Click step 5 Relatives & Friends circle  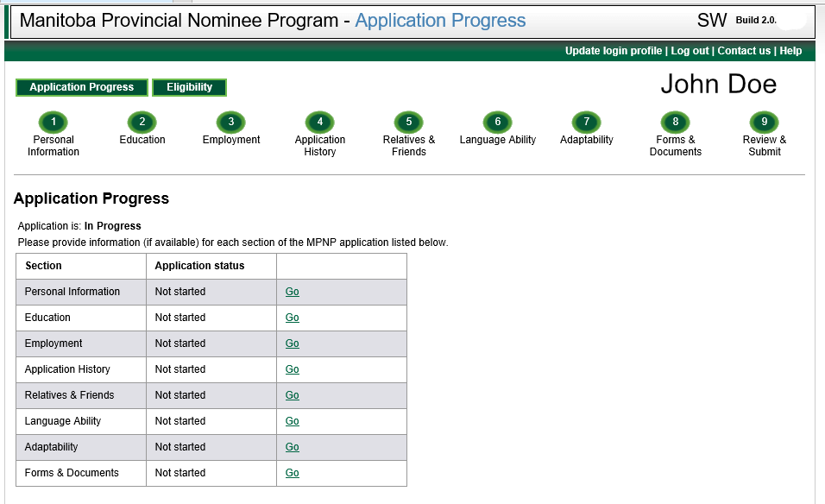409,122
